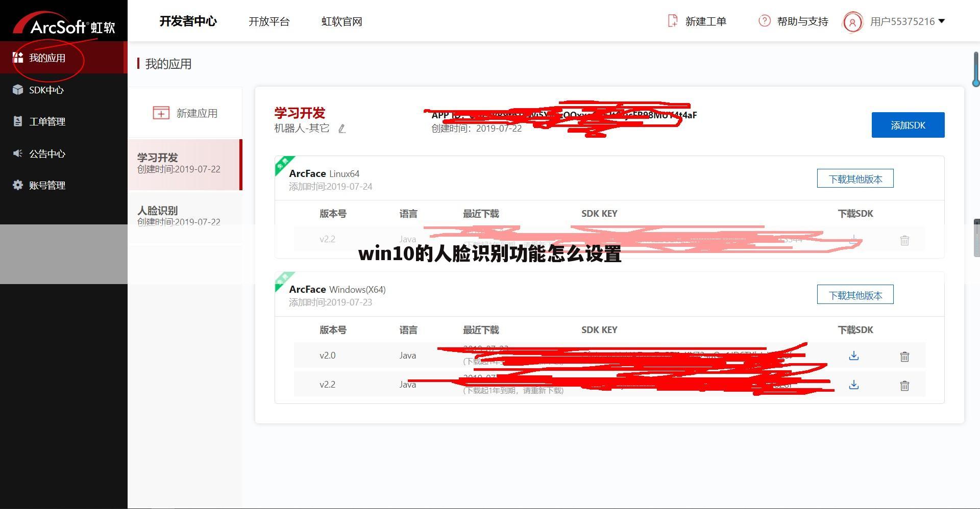Viewport: 980px width, 509px height.
Task: Open 公告中心 announcements
Action: (x=47, y=154)
